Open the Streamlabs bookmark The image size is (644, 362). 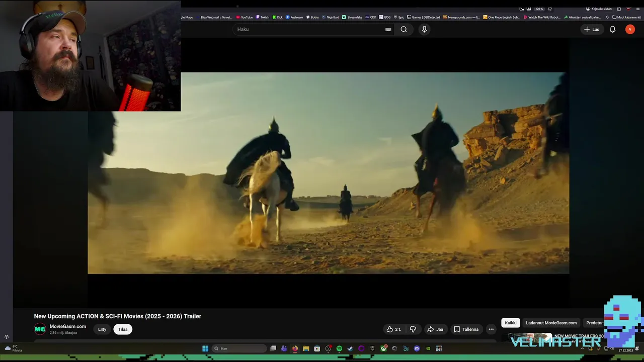point(352,17)
